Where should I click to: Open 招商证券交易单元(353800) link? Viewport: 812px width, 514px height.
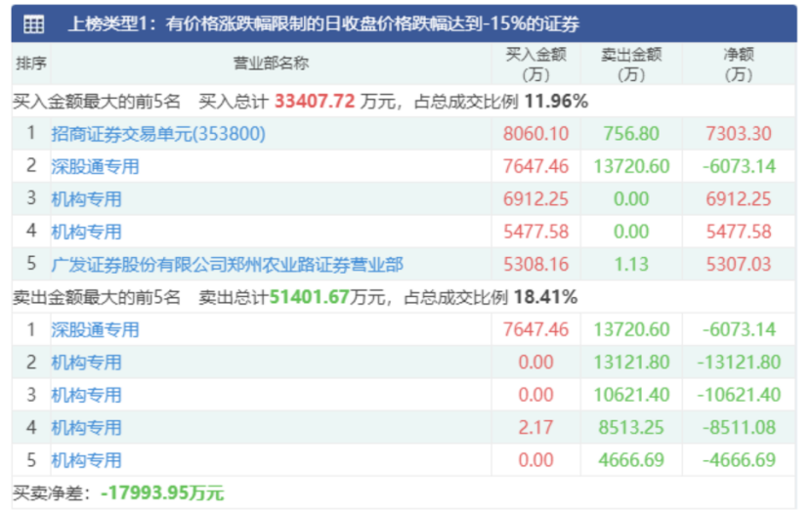158,134
